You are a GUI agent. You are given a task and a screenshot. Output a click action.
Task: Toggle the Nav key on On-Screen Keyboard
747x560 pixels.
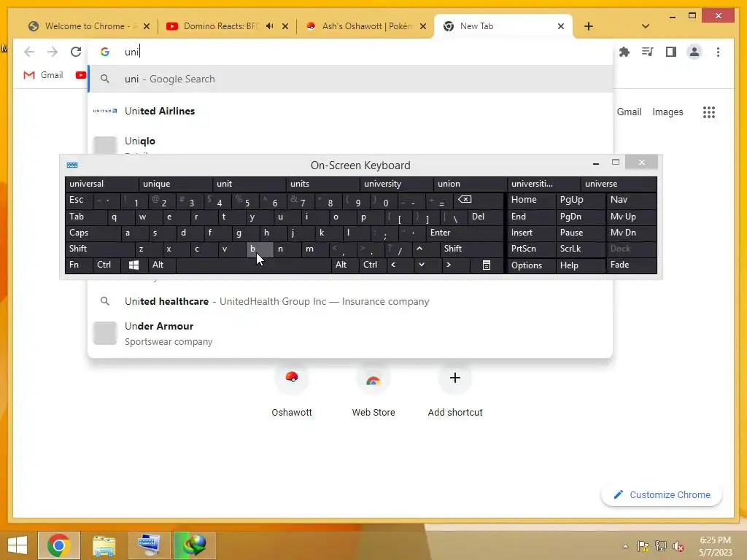click(631, 200)
